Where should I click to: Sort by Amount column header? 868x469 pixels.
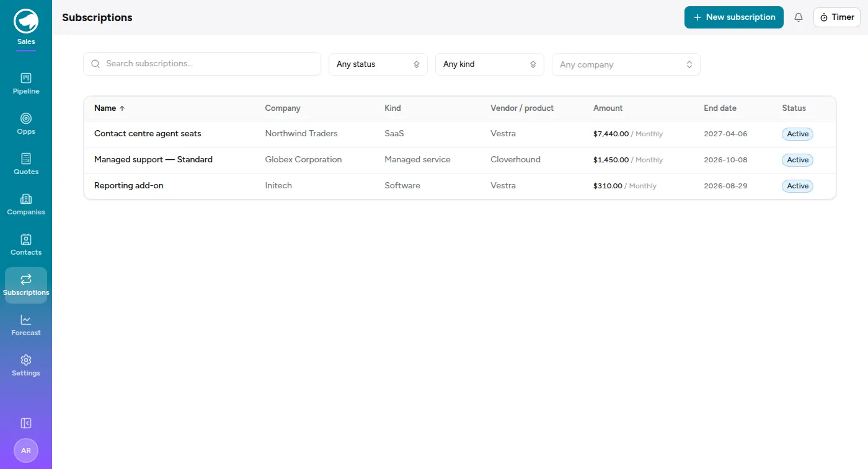(608, 108)
